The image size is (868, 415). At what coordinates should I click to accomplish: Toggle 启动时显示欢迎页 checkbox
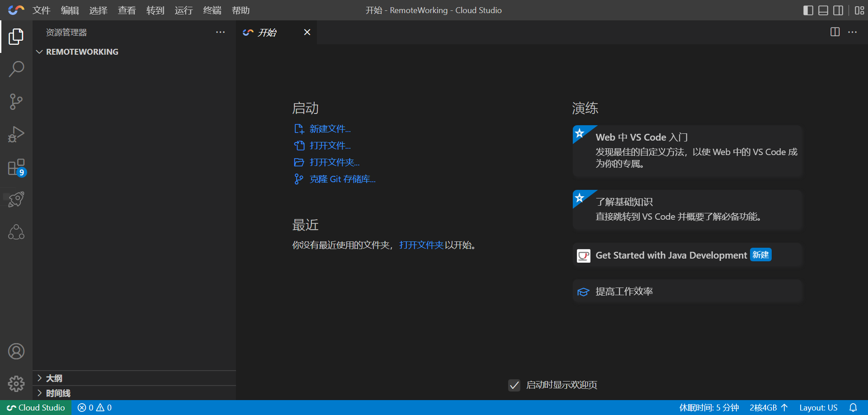point(514,385)
